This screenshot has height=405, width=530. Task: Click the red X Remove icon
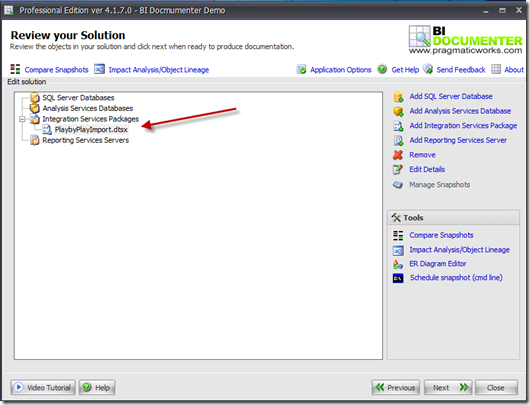[398, 155]
